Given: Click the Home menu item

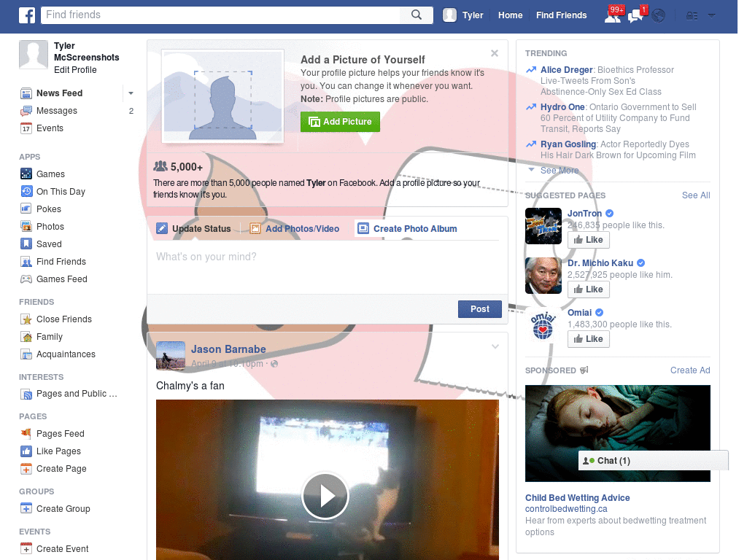Looking at the screenshot, I should pyautogui.click(x=510, y=15).
